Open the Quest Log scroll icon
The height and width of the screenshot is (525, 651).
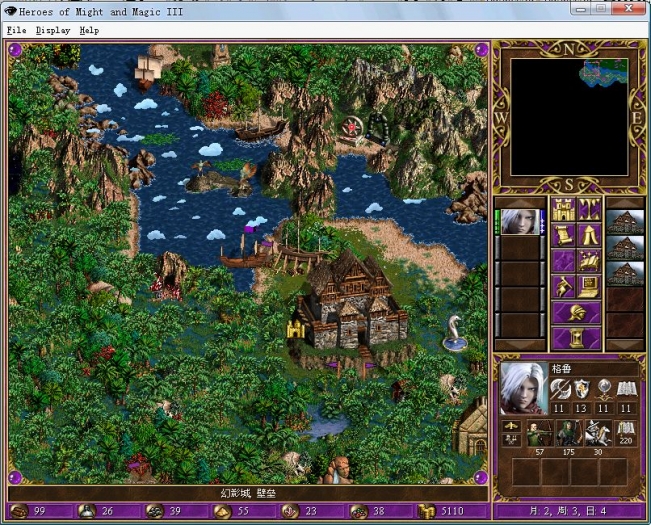tap(563, 235)
